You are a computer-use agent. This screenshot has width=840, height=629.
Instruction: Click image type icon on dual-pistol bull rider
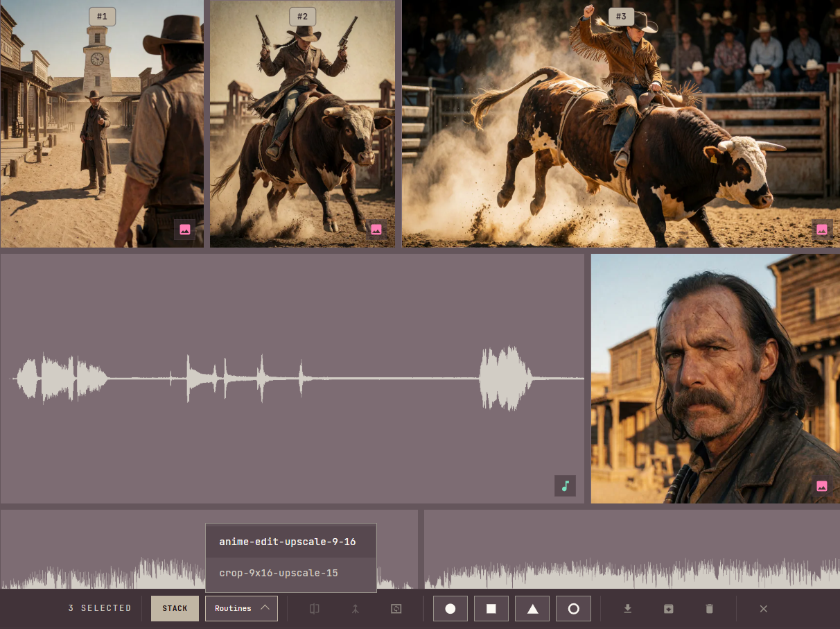click(x=376, y=230)
